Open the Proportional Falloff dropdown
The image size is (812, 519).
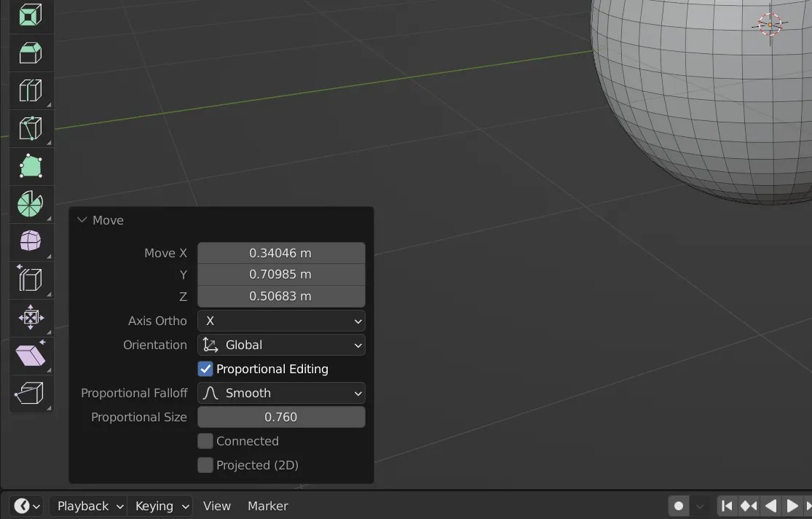coord(281,393)
